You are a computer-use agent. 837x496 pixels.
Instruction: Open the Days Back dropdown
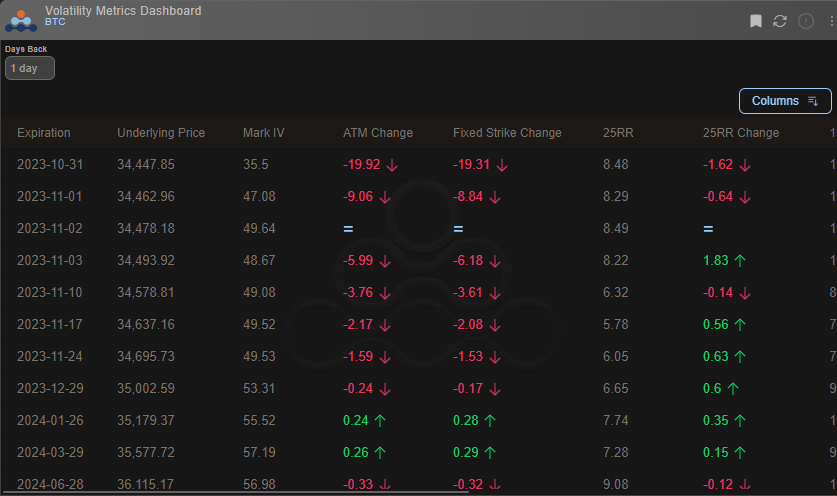(x=30, y=68)
